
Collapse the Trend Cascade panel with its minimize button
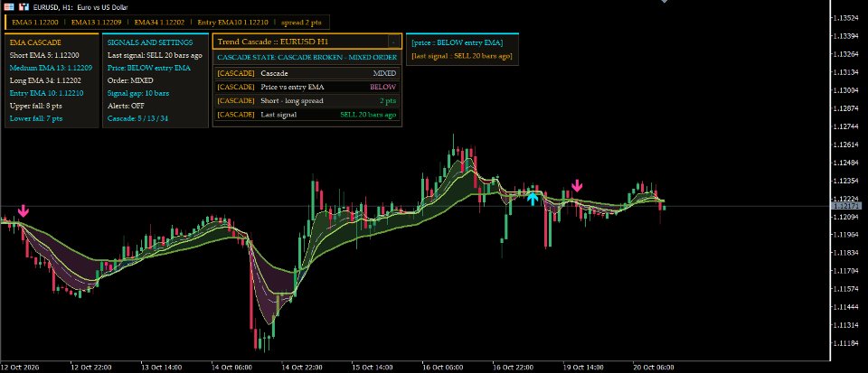pyautogui.click(x=393, y=42)
